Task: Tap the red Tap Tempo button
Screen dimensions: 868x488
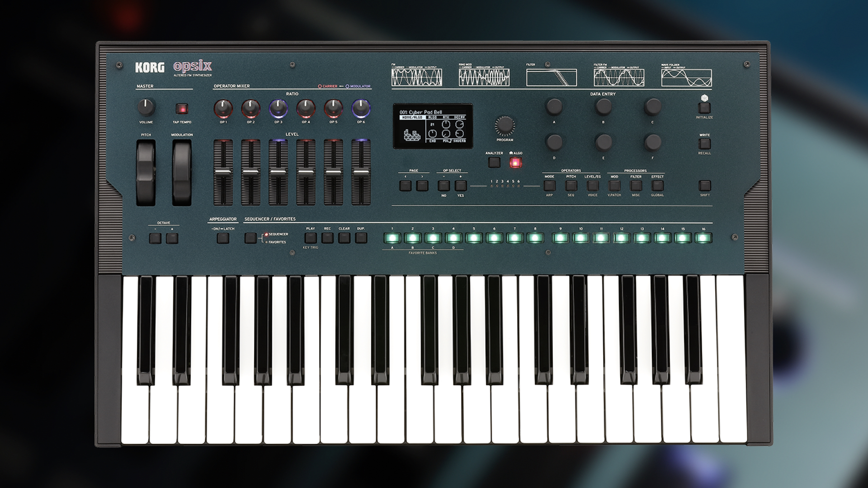Action: tap(182, 108)
